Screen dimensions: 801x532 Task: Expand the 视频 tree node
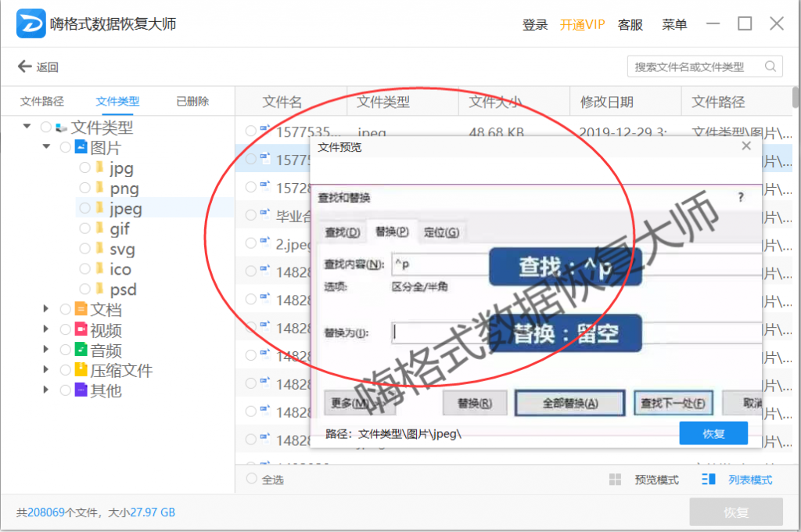45,329
